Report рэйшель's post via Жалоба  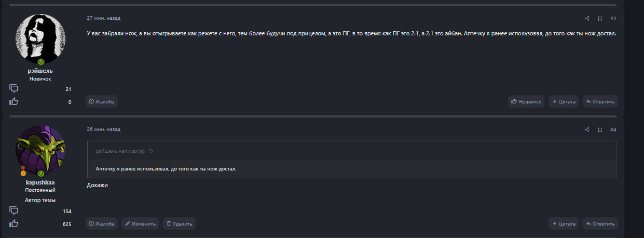click(102, 101)
